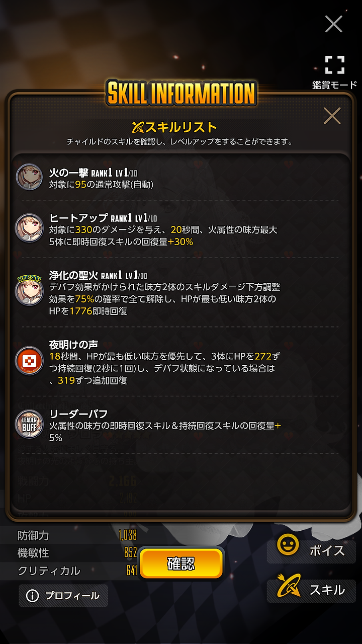Open the プロフィール button
This screenshot has width=362, height=644.
point(63,596)
